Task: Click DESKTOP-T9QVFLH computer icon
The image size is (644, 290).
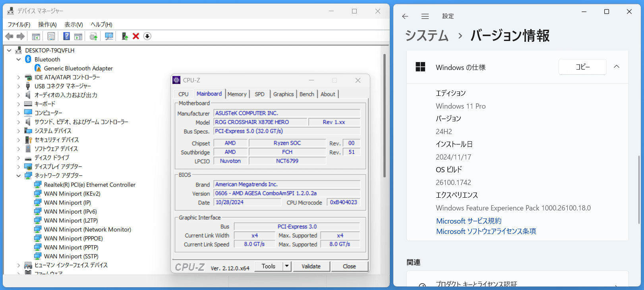Action: click(x=18, y=51)
